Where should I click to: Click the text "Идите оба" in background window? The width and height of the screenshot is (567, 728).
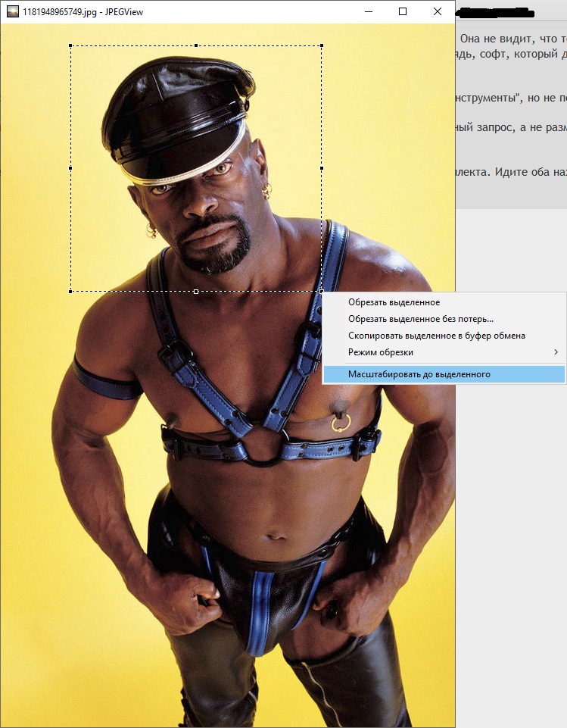[521, 172]
